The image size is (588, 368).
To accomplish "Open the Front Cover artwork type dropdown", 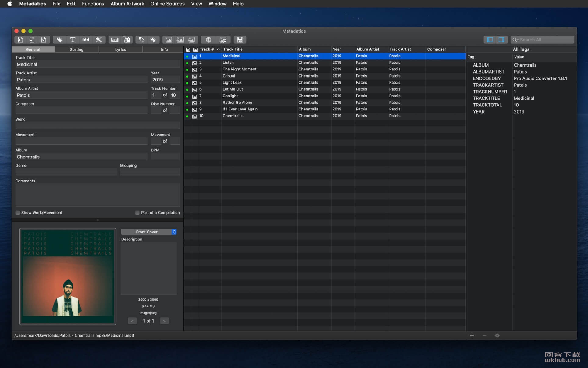I will [x=149, y=232].
